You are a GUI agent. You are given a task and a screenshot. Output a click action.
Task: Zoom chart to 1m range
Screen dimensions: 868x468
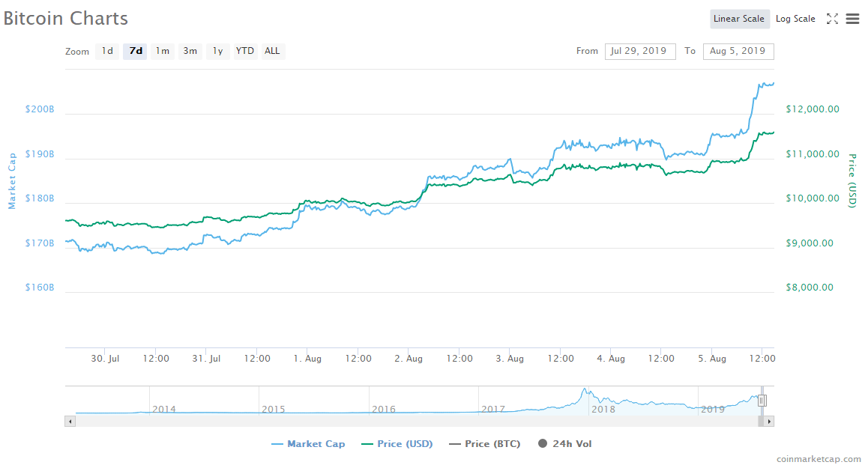(163, 51)
